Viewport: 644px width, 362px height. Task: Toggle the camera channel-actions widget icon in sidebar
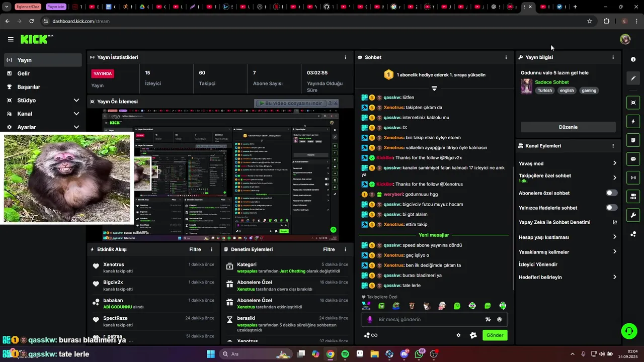coord(633,196)
